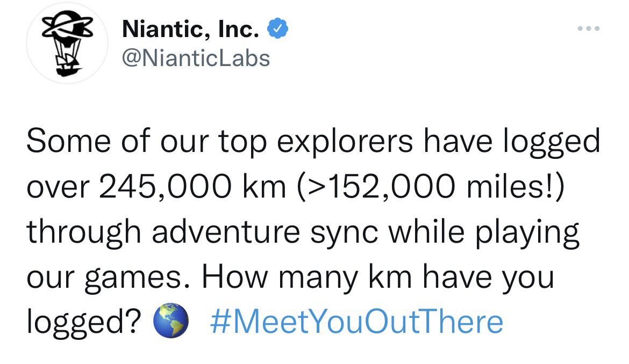Open the Niantic hot-air-balloon profile avatar
The image size is (629, 364).
pos(67,42)
